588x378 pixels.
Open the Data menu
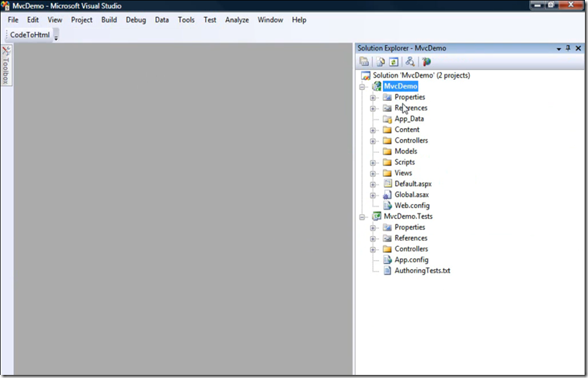(x=162, y=20)
